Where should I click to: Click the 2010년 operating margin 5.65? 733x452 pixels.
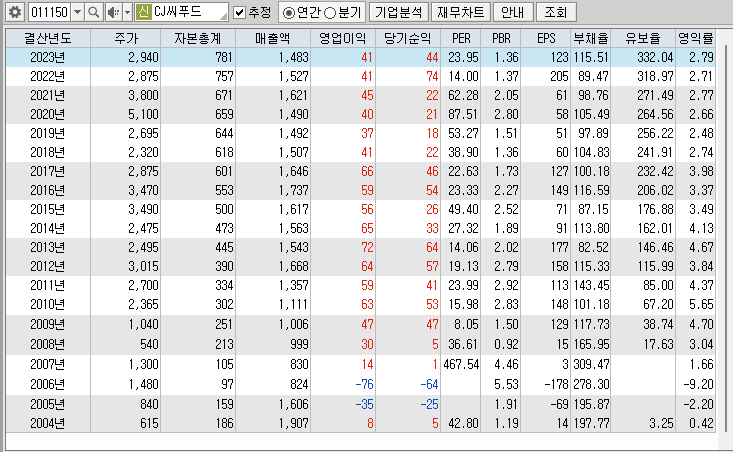701,304
